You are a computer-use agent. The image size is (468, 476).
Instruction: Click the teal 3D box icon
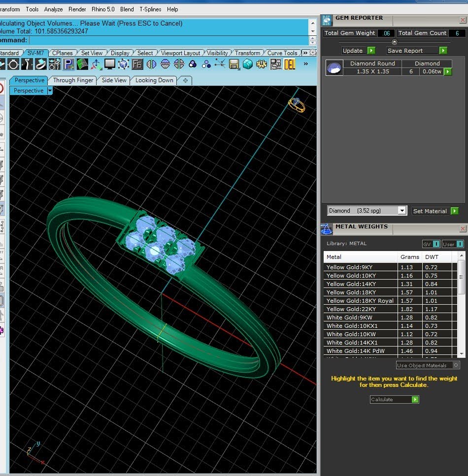[x=248, y=64]
